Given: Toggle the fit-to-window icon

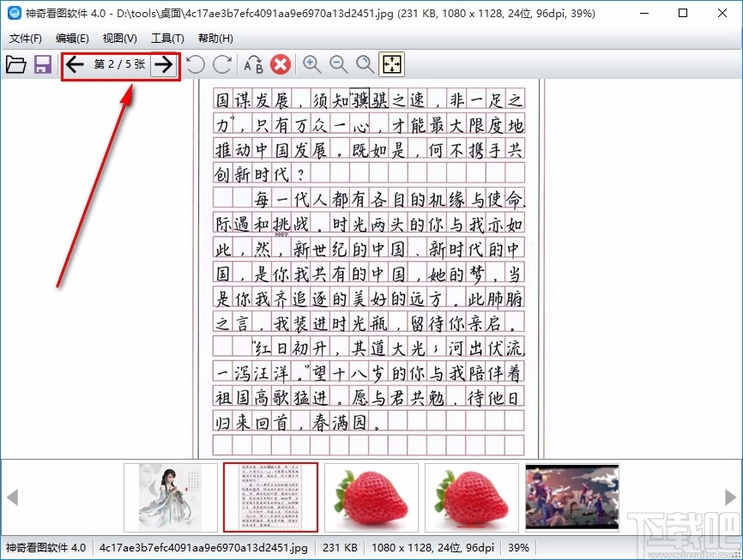Looking at the screenshot, I should [x=392, y=64].
